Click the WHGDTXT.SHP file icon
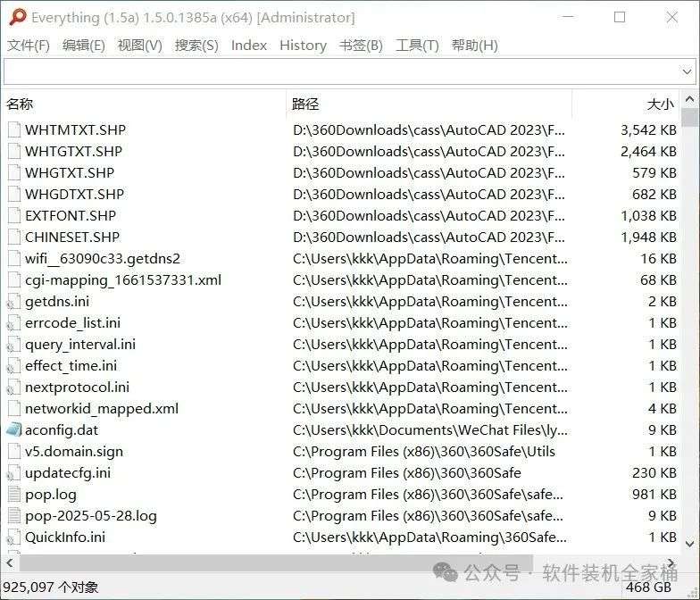Screen dimensions: 700x600 14,194
